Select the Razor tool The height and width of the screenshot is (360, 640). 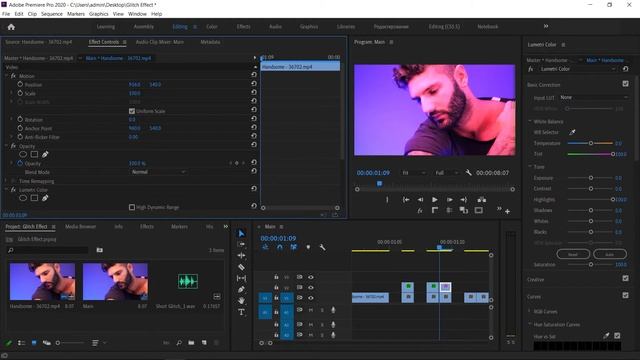pos(241,267)
